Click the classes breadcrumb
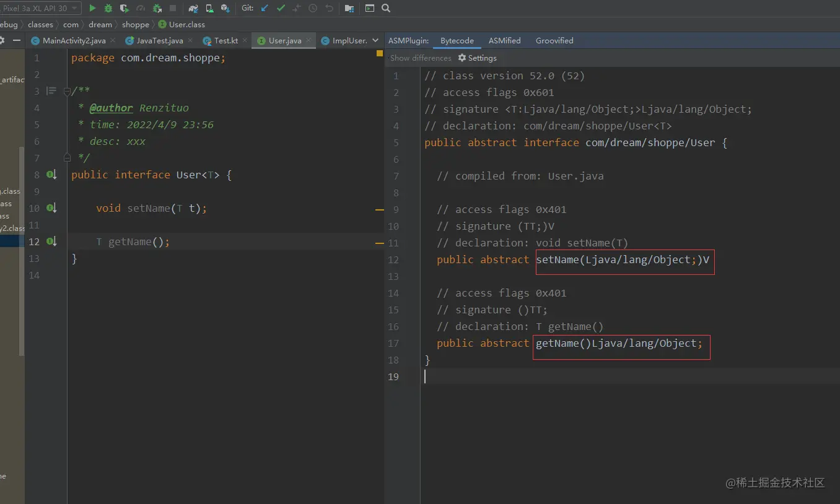Viewport: 840px width, 504px height. pos(40,24)
